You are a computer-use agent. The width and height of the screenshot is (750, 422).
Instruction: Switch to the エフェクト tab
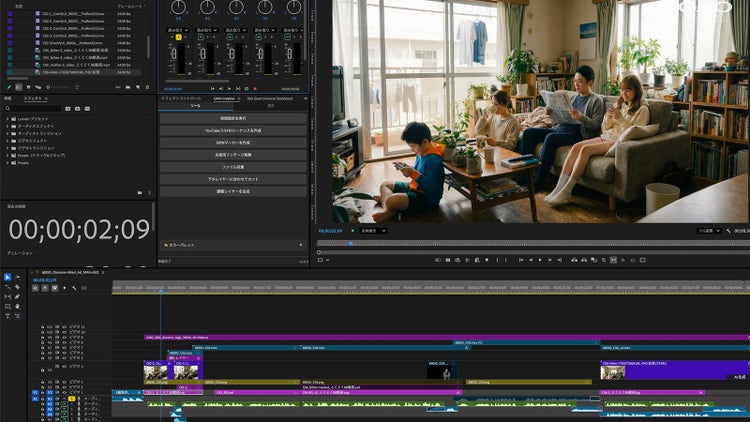tap(33, 98)
